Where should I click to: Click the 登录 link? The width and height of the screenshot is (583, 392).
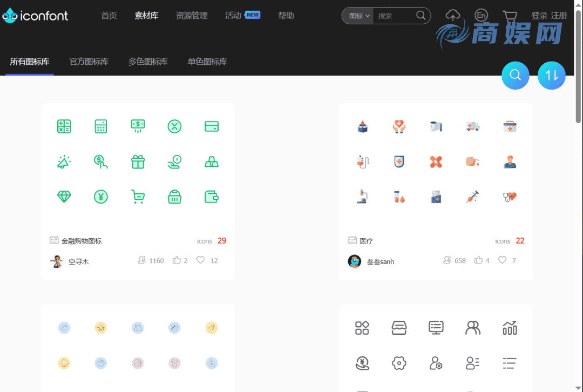539,16
